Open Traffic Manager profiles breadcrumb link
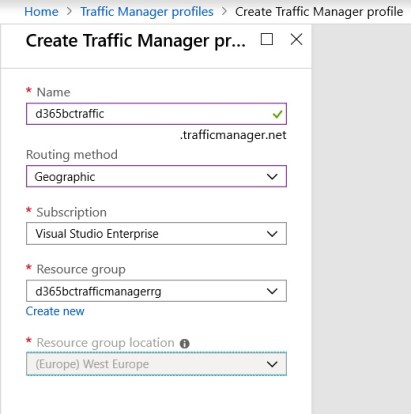The image size is (411, 414). click(x=147, y=12)
